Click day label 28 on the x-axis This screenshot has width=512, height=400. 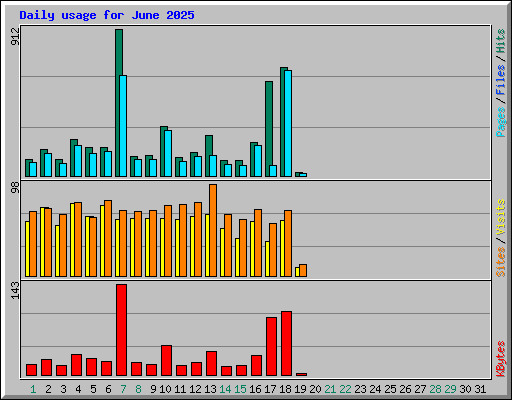pos(435,389)
